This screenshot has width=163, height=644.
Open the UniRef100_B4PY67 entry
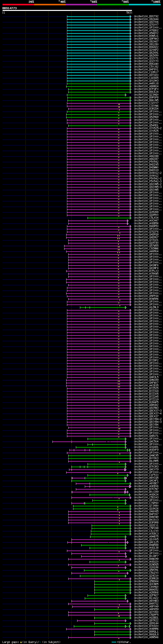pyautogui.click(x=146, y=514)
